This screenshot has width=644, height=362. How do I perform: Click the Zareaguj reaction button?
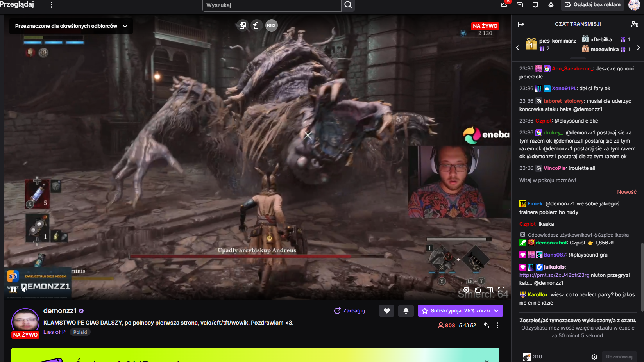tap(349, 311)
